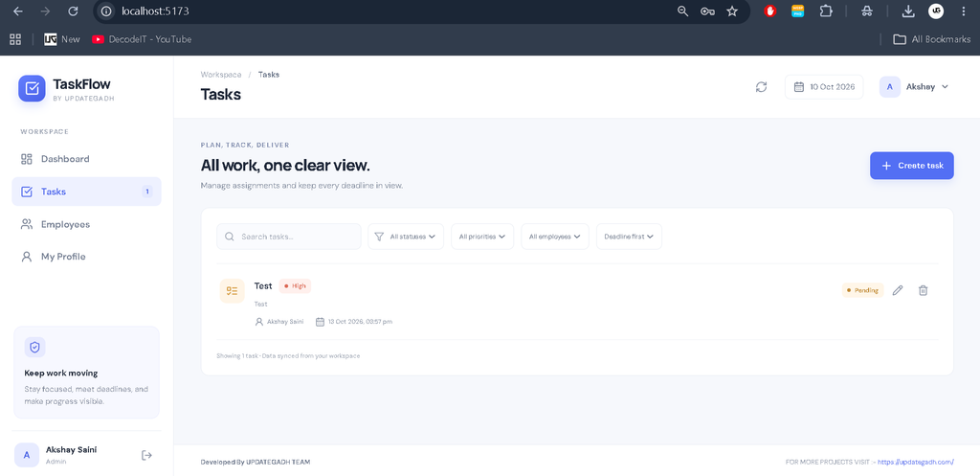Screen dimensions: 980x476
Task: Click the Workspace breadcrumb link
Action: pos(221,75)
